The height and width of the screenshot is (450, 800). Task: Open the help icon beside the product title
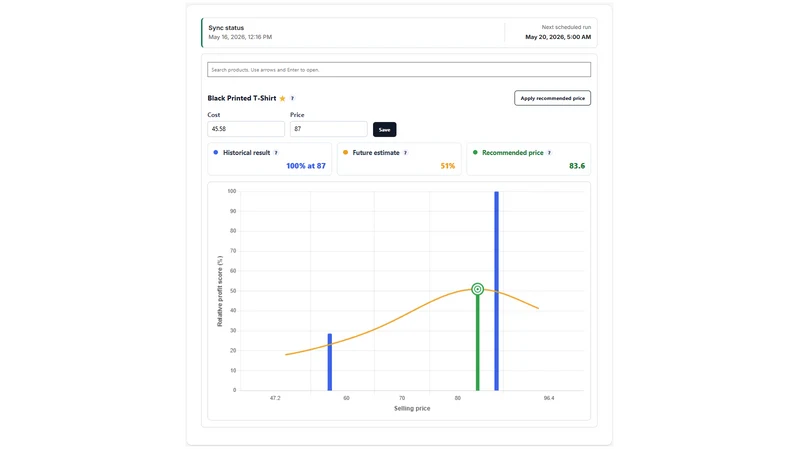point(292,98)
